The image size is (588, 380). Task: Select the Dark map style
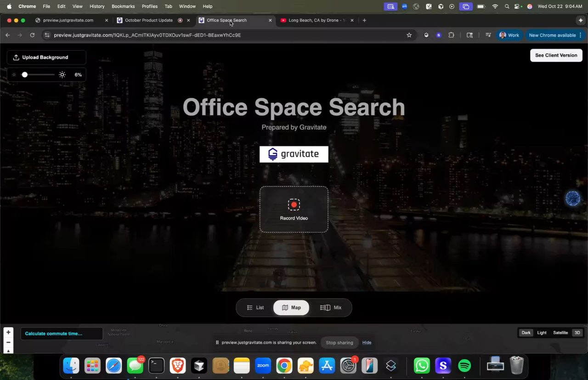pos(526,333)
